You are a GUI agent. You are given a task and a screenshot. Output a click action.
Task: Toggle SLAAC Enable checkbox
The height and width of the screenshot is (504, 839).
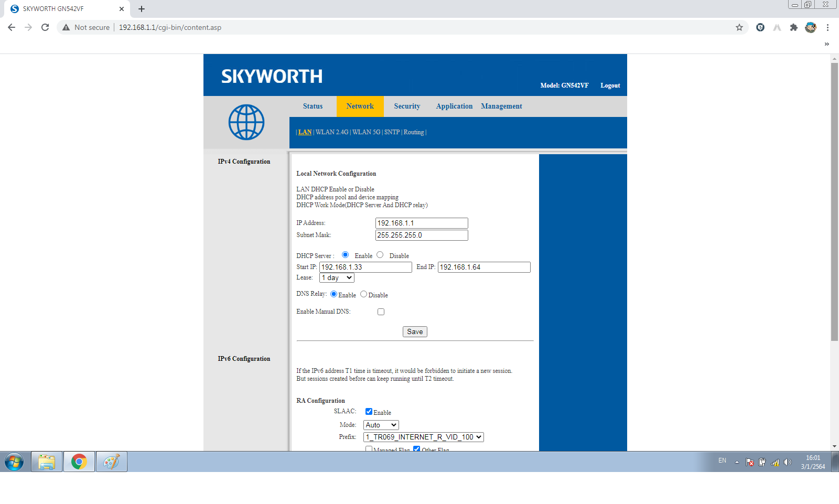(369, 412)
